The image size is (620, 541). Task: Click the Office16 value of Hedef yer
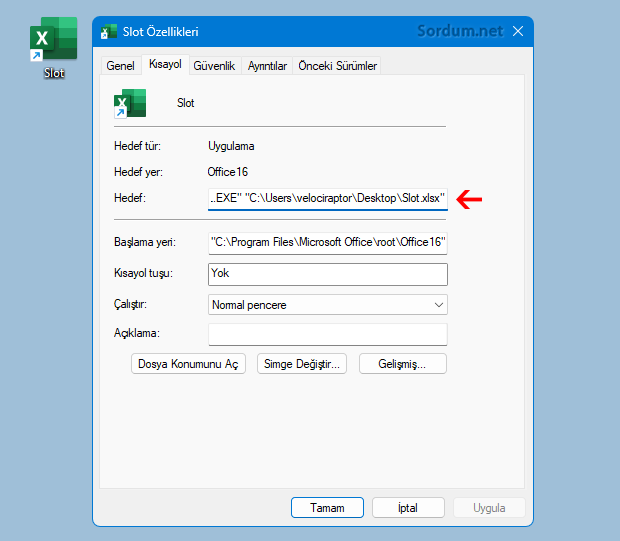pos(227,172)
